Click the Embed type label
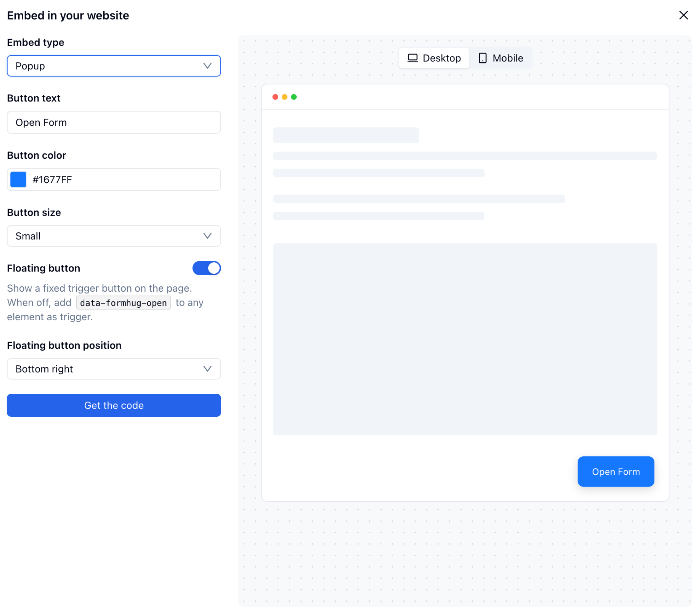The image size is (700, 611). click(x=36, y=42)
